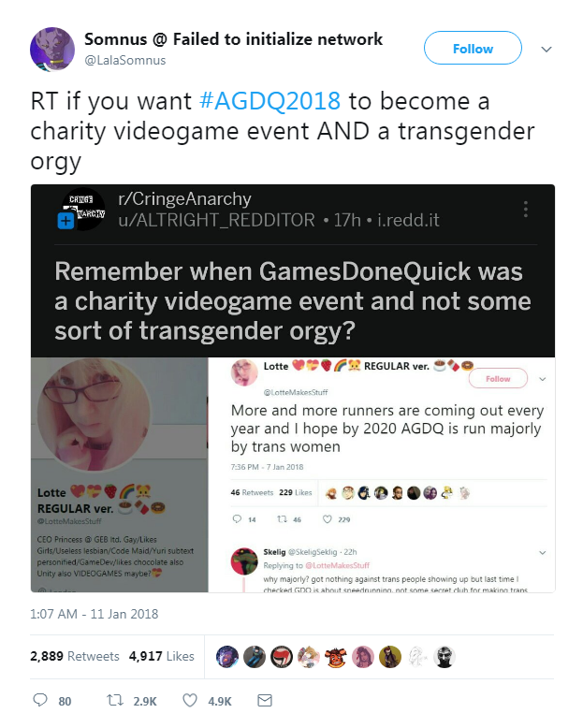Open the embedded r/CringeAnarchy screenshot image
The height and width of the screenshot is (728, 583).
pyautogui.click(x=293, y=388)
